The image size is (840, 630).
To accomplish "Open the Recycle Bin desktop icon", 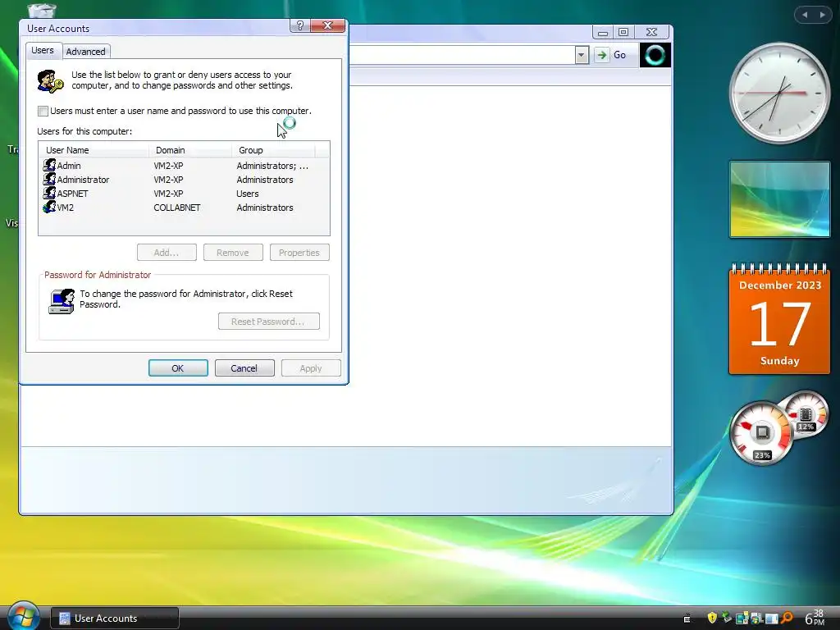I will pos(42,9).
